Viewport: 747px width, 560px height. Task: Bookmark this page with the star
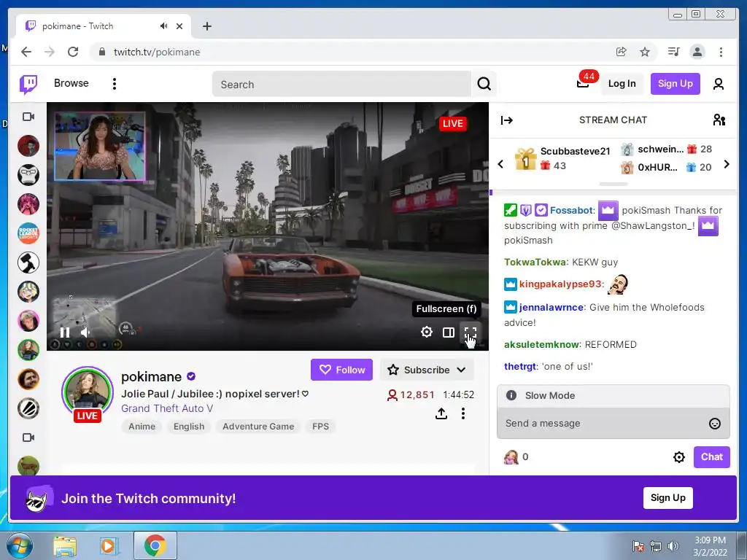pyautogui.click(x=645, y=52)
